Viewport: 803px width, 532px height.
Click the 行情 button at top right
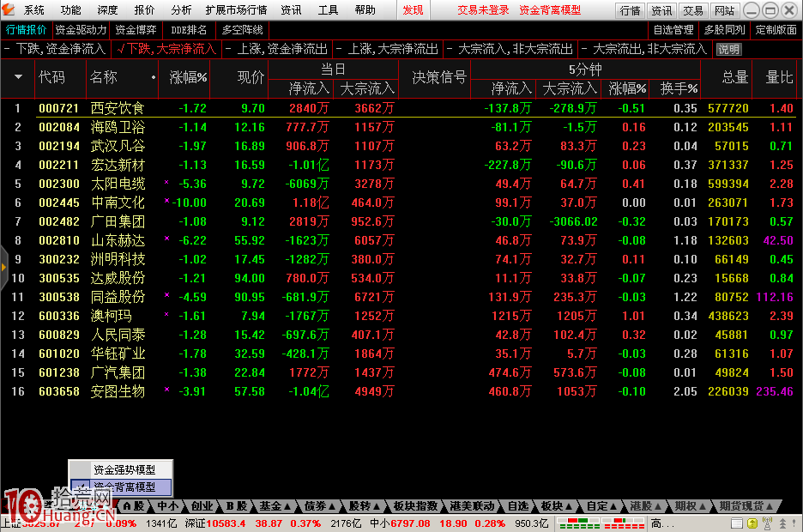[x=630, y=10]
